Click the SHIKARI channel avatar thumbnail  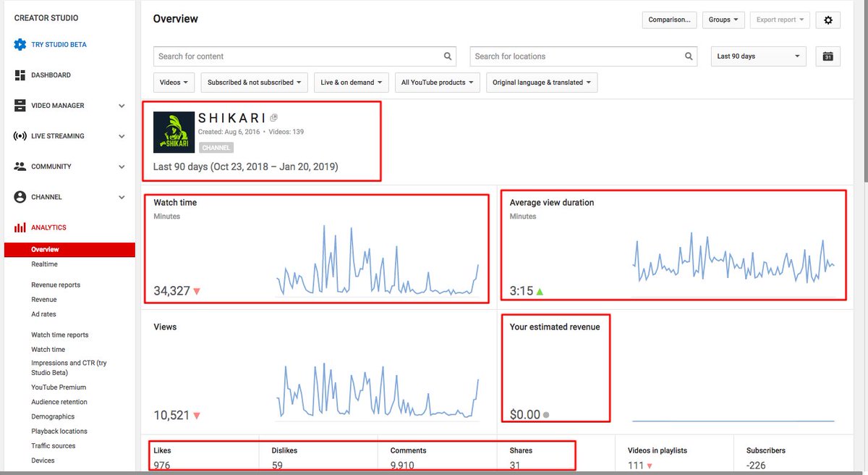click(174, 132)
